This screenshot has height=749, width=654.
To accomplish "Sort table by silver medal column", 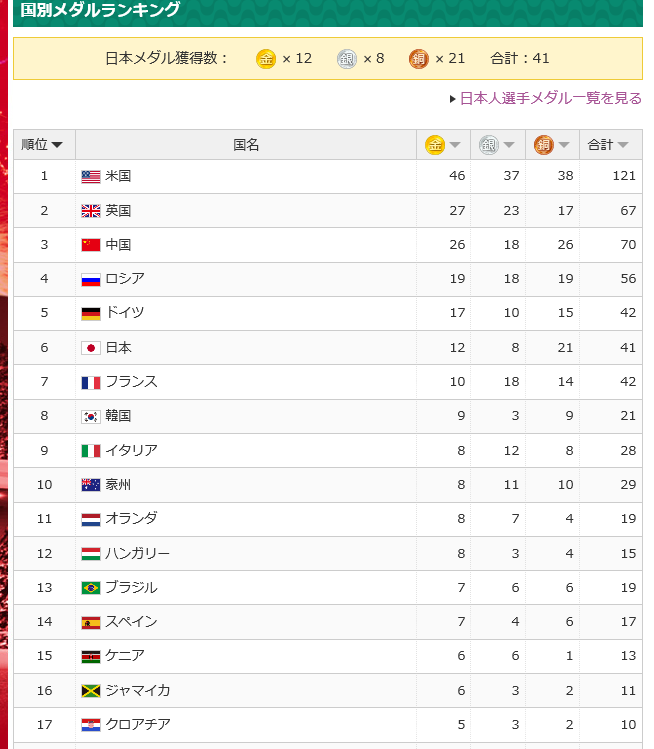I will pyautogui.click(x=497, y=145).
